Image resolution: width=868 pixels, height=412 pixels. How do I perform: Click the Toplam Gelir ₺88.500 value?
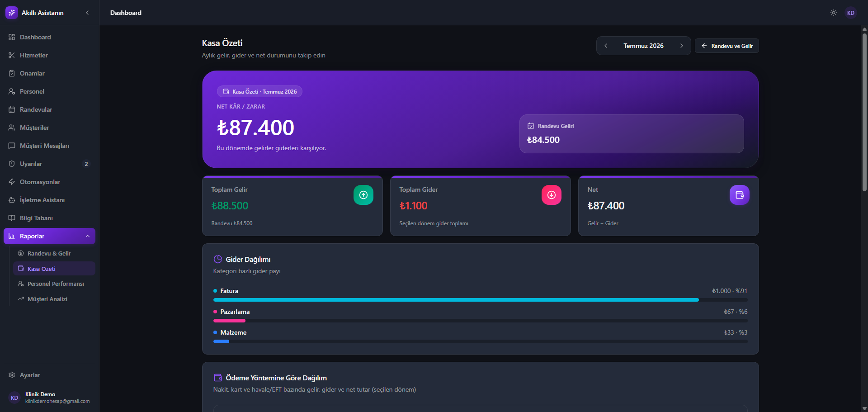[x=230, y=206]
